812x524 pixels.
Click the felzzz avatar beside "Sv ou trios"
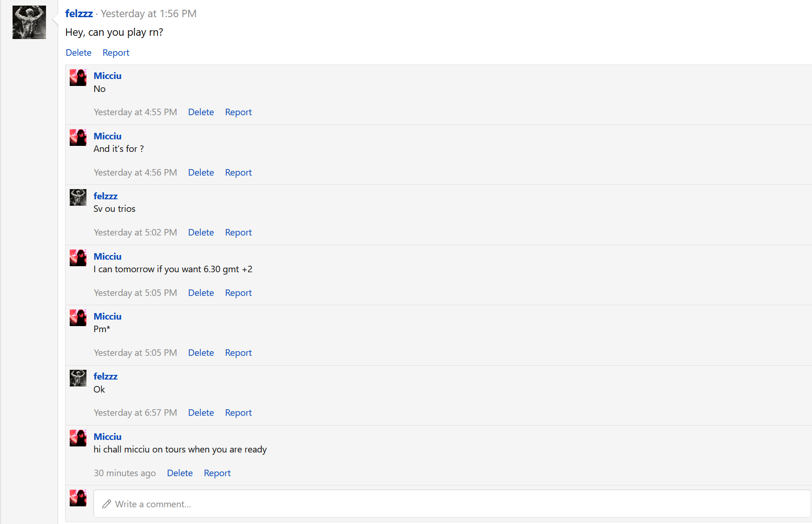(78, 197)
